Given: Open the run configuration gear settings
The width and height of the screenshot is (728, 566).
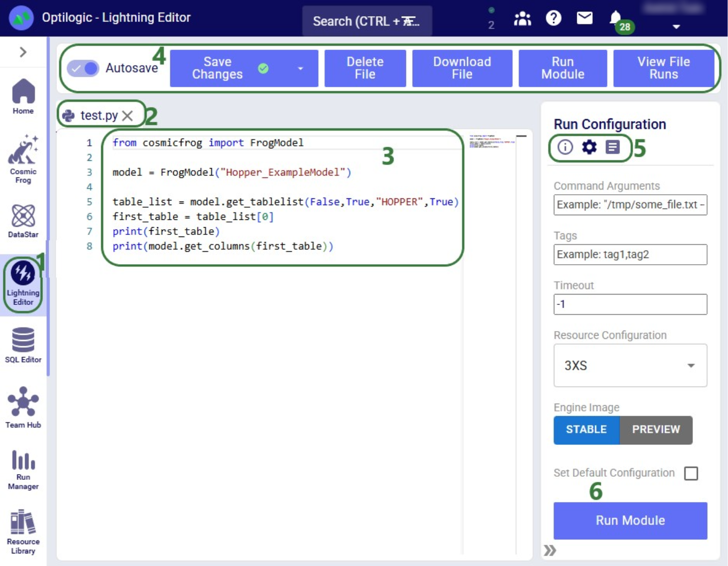Looking at the screenshot, I should coord(589,147).
